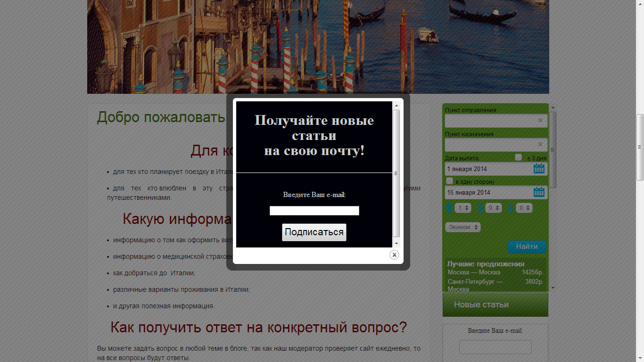Click the sidebar "Введите Ваш e-mail" field
This screenshot has width=644, height=362.
click(495, 346)
